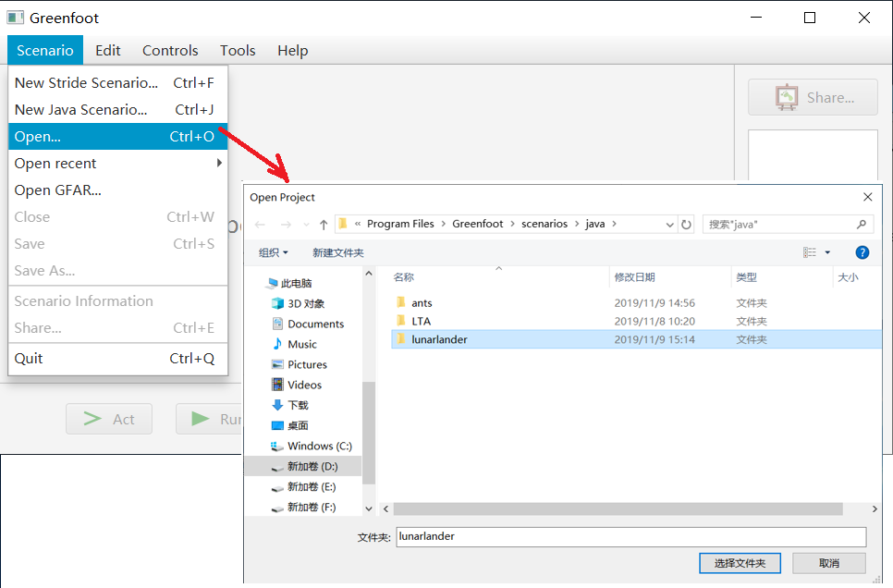Click the Act button with arrow icon
The width and height of the screenshot is (893, 588).
pyautogui.click(x=109, y=419)
